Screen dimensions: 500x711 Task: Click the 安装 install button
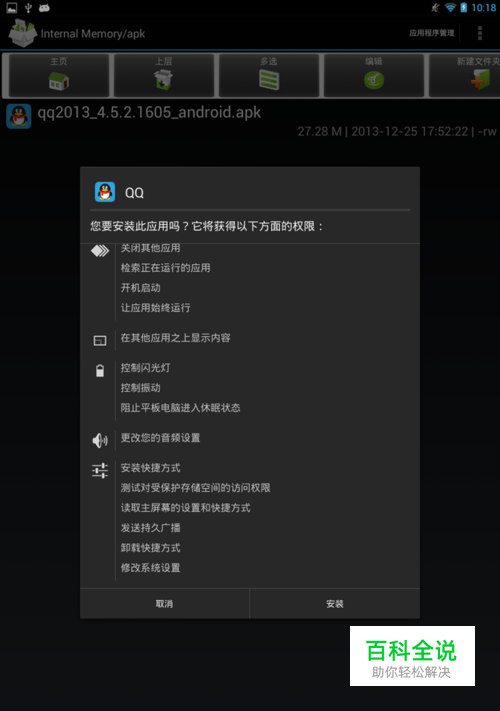(x=335, y=604)
